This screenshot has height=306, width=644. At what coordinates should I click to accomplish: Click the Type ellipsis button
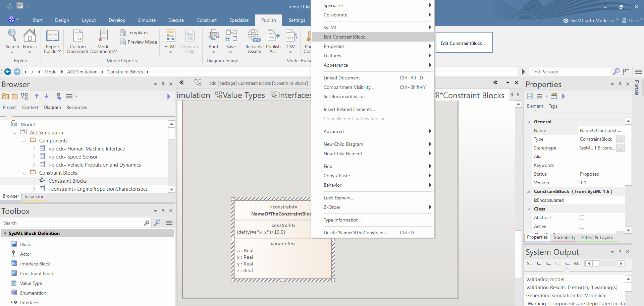620,139
